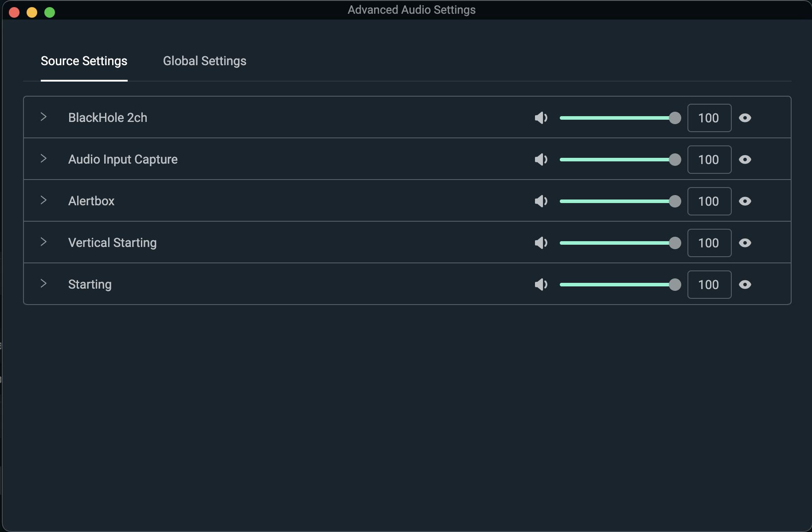Mute the BlackHole 2ch speaker icon
The image size is (812, 532).
[x=541, y=118]
